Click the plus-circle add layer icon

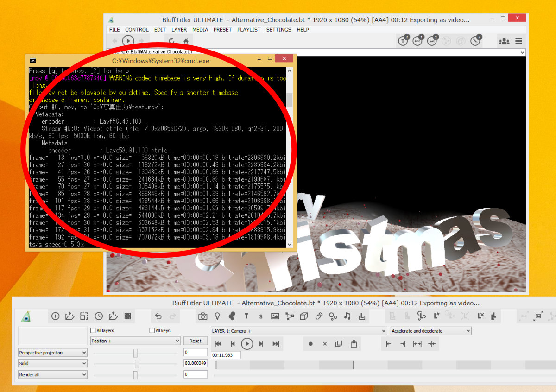(55, 316)
